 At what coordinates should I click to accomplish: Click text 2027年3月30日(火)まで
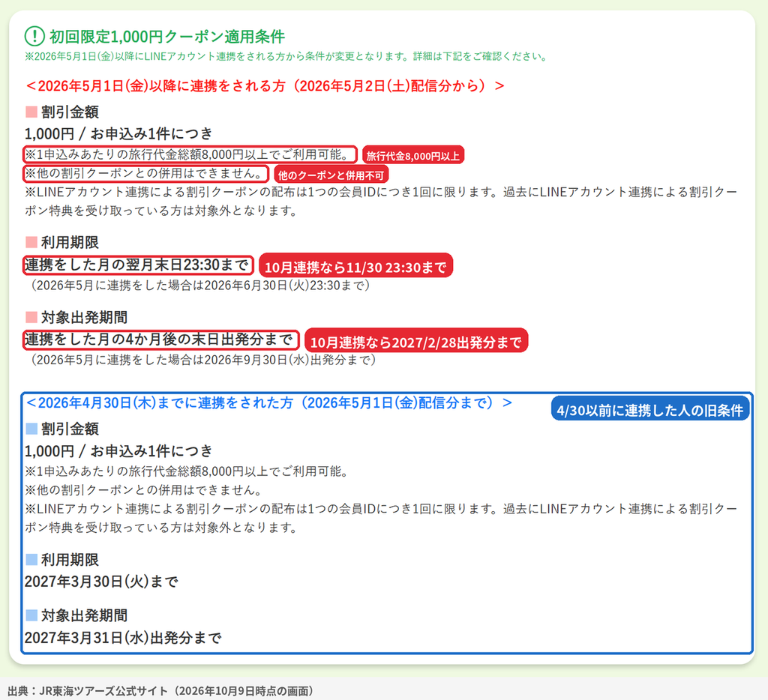coord(101,582)
